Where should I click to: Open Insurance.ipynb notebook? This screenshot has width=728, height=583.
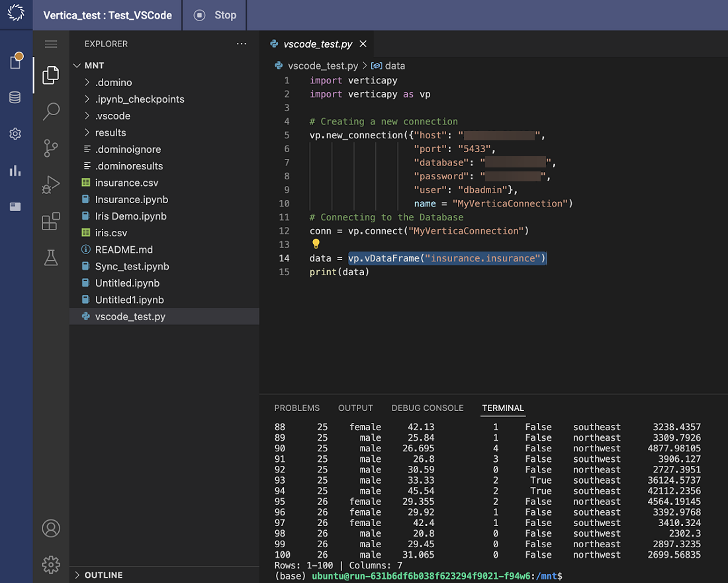point(132,199)
